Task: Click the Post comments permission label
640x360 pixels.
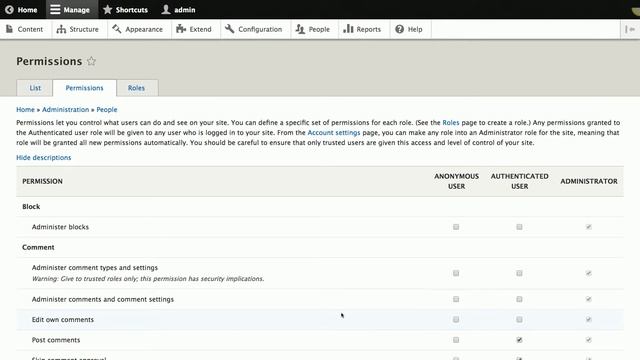Action: point(56,340)
